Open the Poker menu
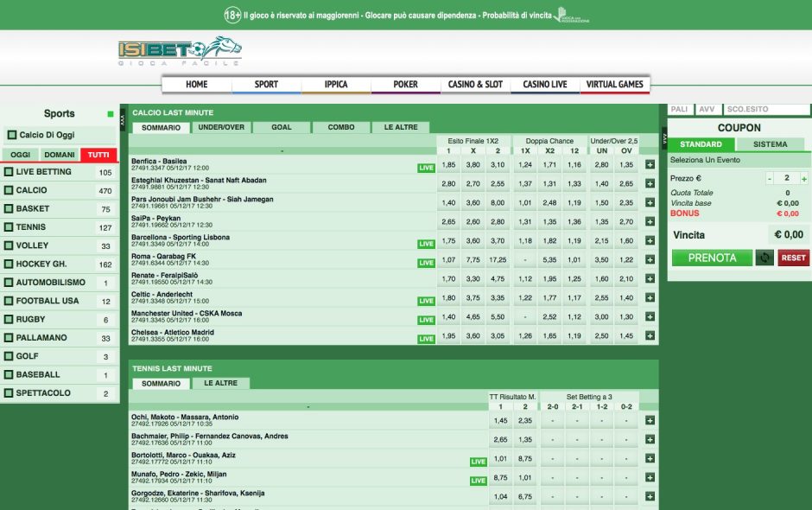The image size is (812, 510). (x=405, y=85)
